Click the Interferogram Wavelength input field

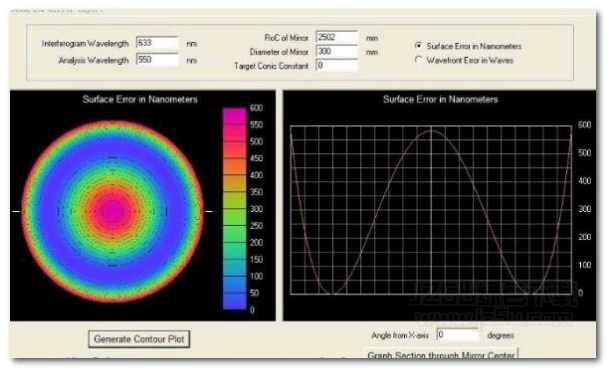[157, 43]
